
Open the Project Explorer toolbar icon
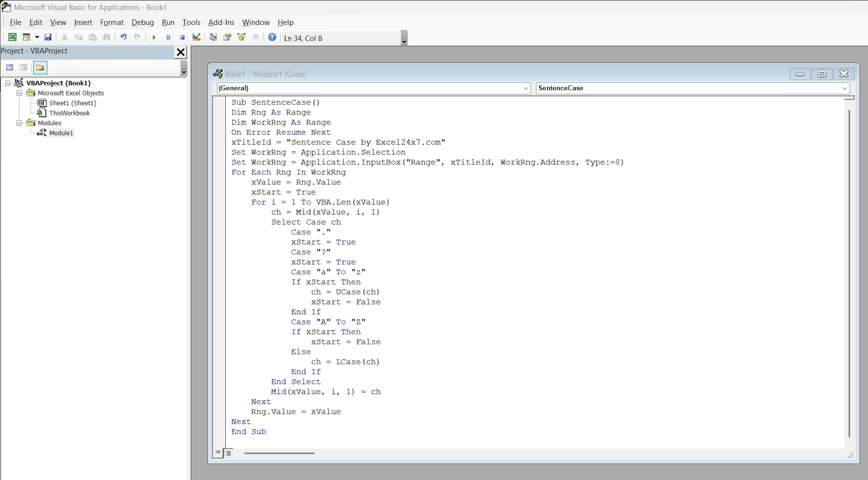pos(213,37)
